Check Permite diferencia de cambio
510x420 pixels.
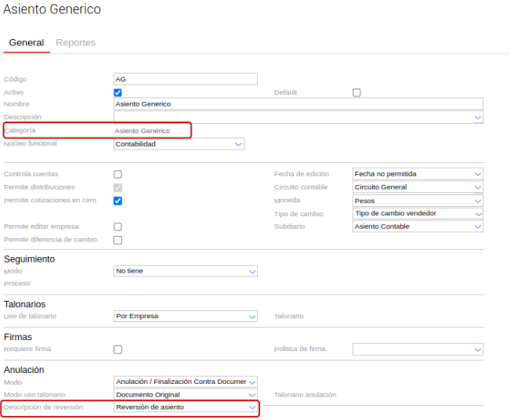pos(118,240)
